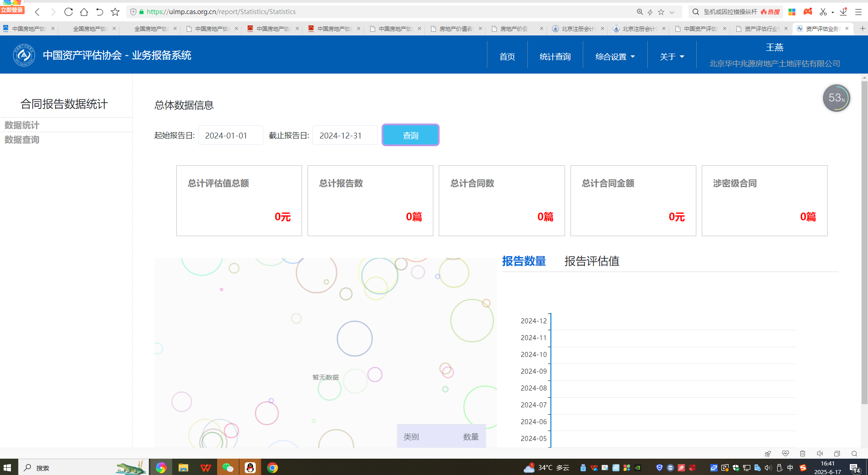
Task: Open WeChat from the taskbar
Action: (x=228, y=468)
